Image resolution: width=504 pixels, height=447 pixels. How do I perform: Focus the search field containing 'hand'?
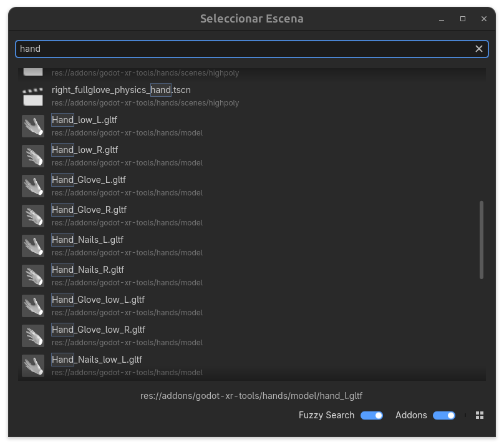pyautogui.click(x=243, y=49)
